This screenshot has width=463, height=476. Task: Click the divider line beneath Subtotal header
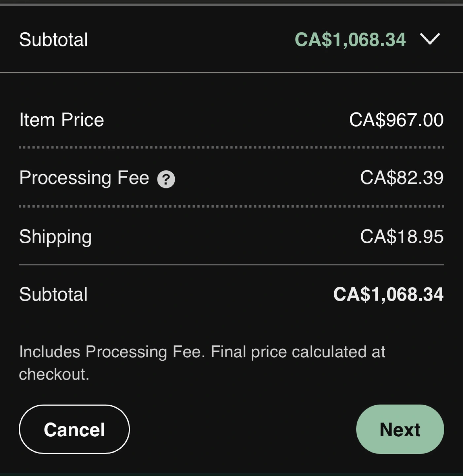tap(231, 72)
